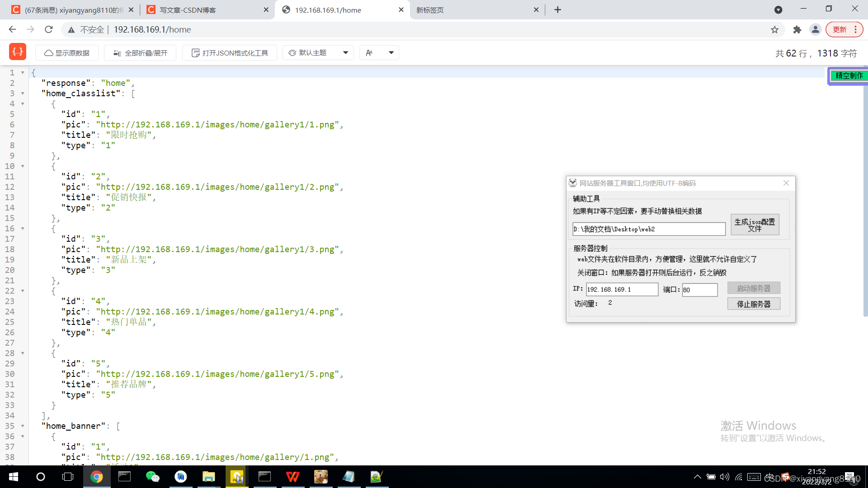The image size is (868, 488).
Task: Close the 写文章-CSDN博客 tab
Action: tap(266, 9)
